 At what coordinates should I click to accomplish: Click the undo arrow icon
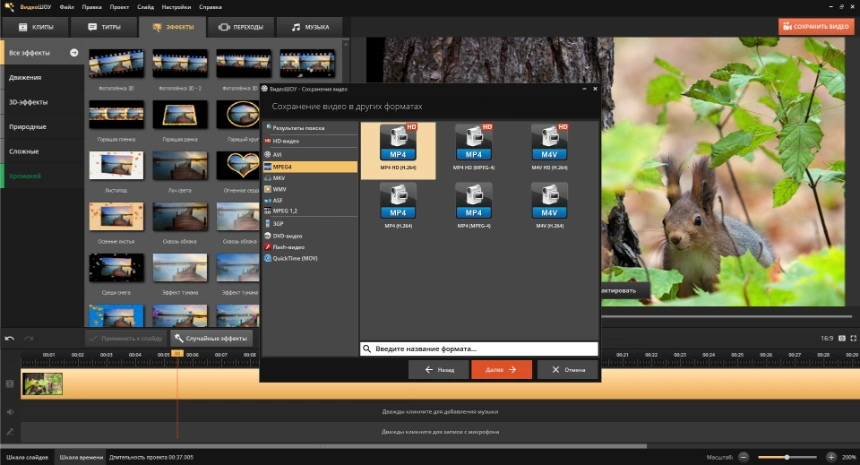(9, 338)
